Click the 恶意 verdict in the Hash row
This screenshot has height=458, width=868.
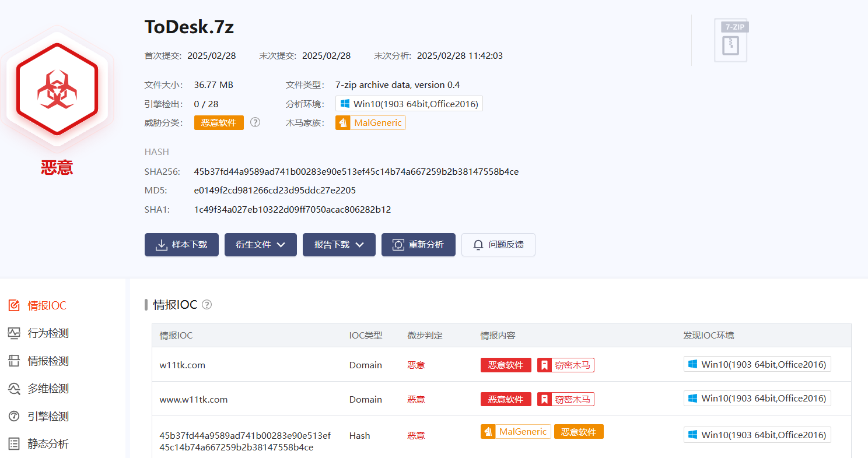pyautogui.click(x=416, y=435)
